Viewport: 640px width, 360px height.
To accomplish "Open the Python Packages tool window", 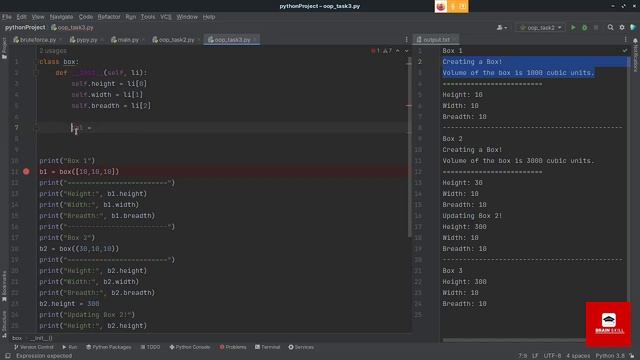I will [109, 347].
